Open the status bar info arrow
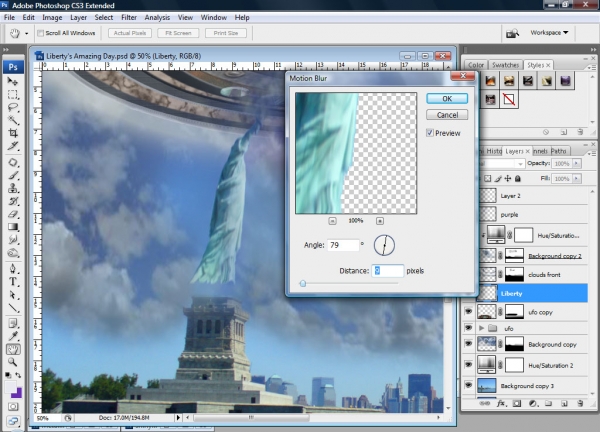Viewport: 600px width, 432px height. [x=178, y=417]
